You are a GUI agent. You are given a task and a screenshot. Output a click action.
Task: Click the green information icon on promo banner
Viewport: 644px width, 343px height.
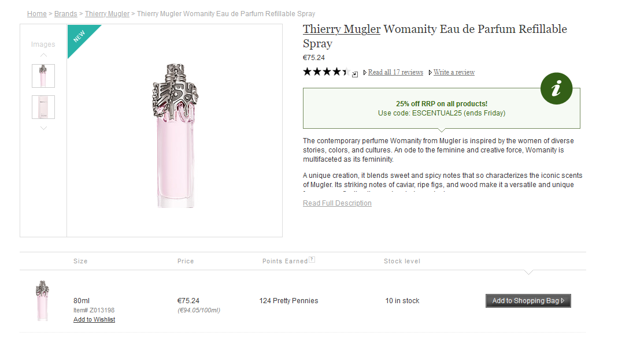(x=556, y=88)
